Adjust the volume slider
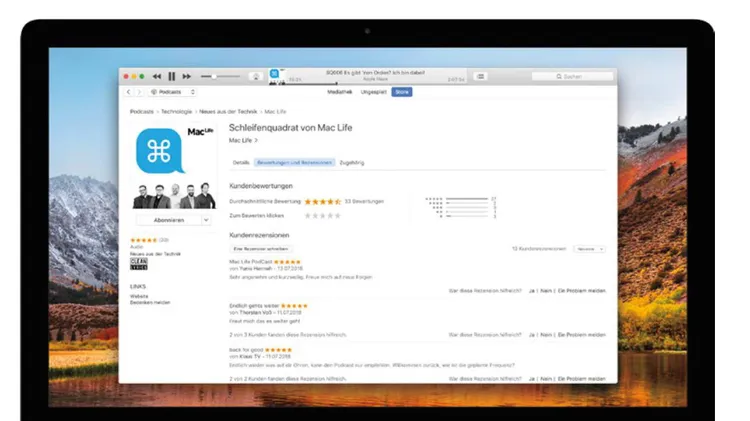This screenshot has width=750, height=421. pos(221,77)
